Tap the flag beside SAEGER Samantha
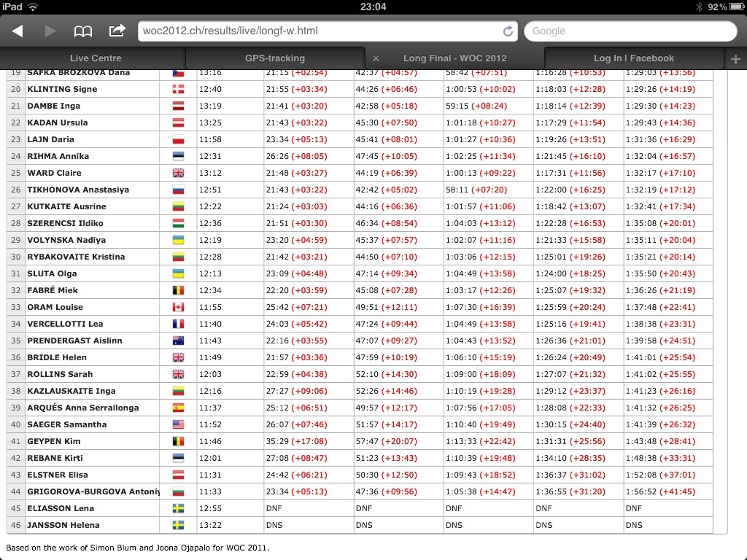 tap(178, 424)
